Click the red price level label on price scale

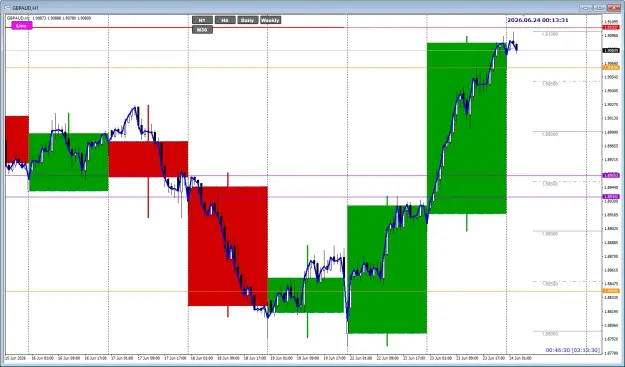611,27
